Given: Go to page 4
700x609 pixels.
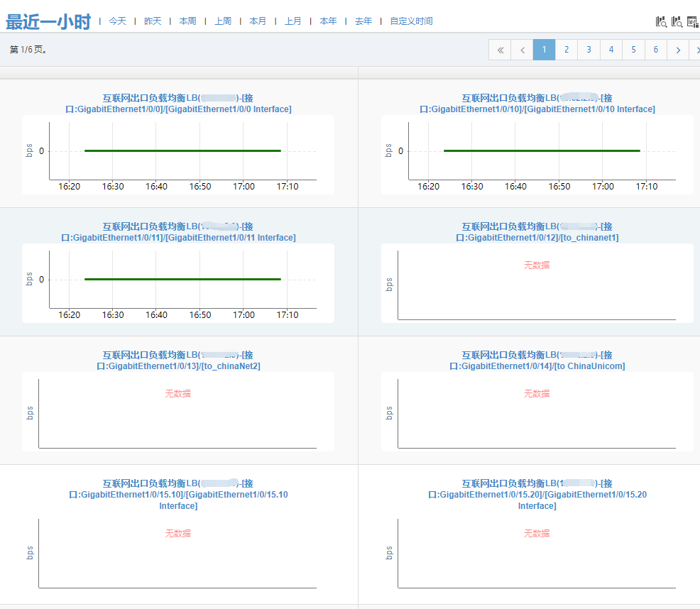Looking at the screenshot, I should pos(611,50).
